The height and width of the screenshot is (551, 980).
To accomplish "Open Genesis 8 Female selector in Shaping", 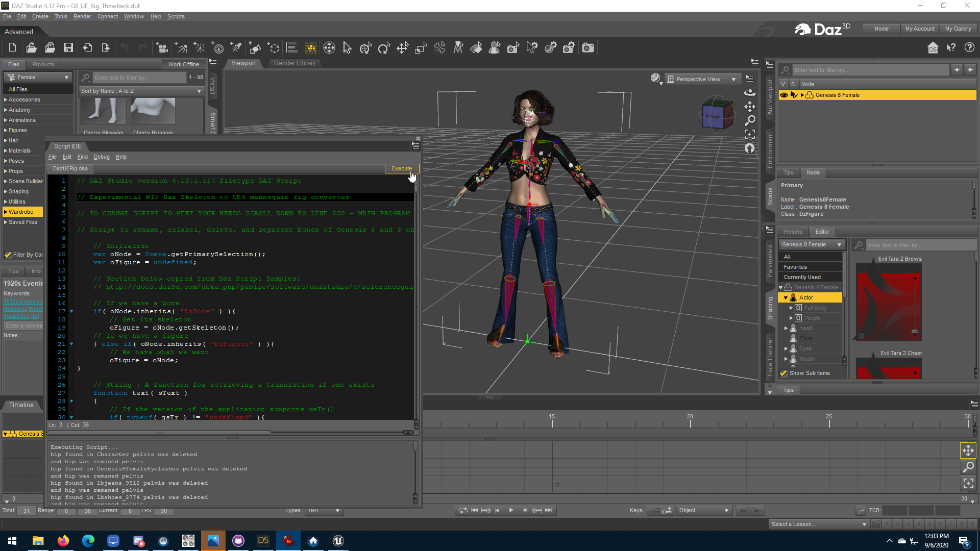I will [812, 245].
